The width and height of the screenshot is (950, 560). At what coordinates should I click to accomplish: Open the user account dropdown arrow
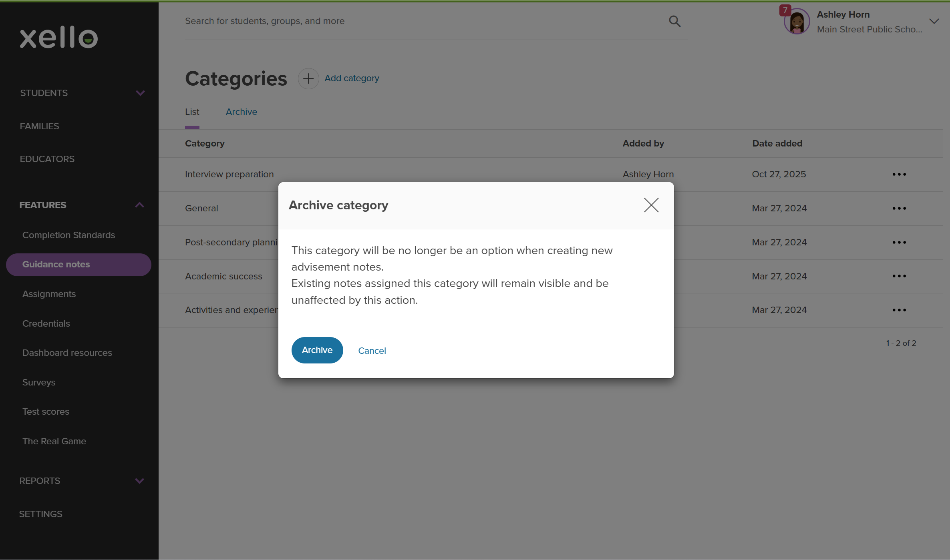click(x=934, y=21)
